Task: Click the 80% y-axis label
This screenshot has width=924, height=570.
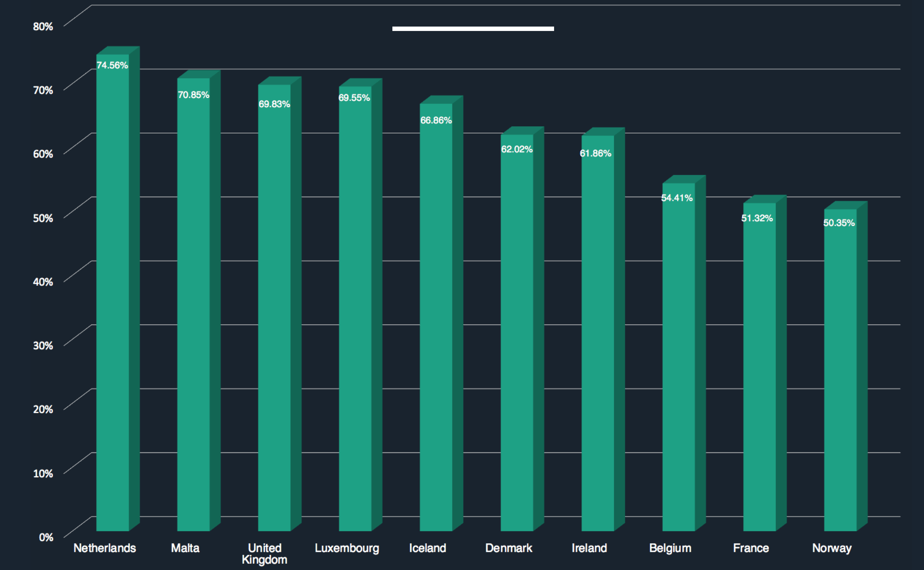Action: 43,26
